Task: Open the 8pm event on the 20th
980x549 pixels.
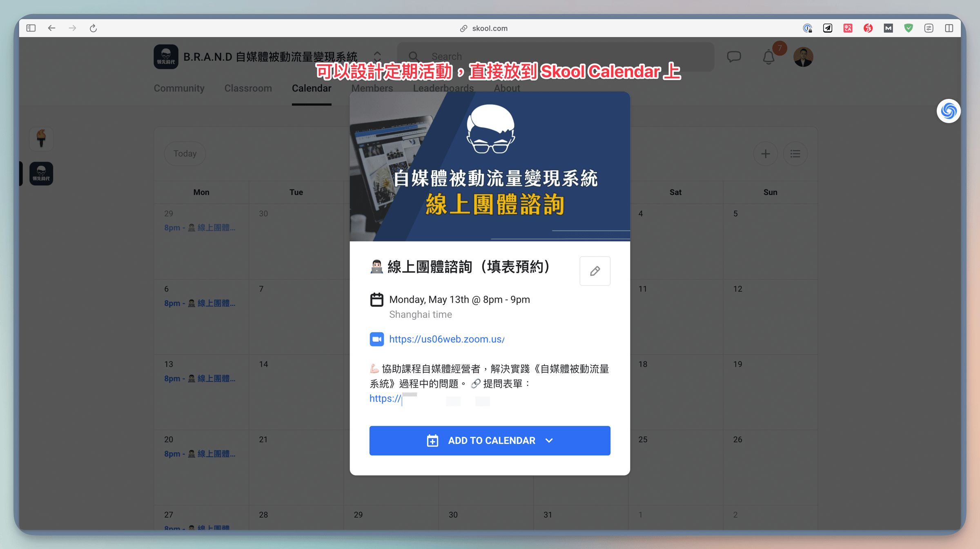Action: tap(200, 454)
